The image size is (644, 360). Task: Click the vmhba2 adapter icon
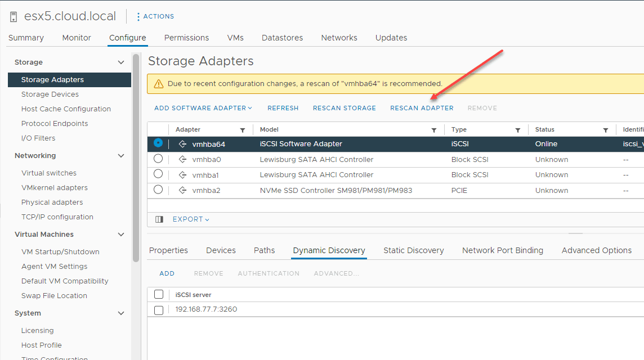click(x=182, y=191)
